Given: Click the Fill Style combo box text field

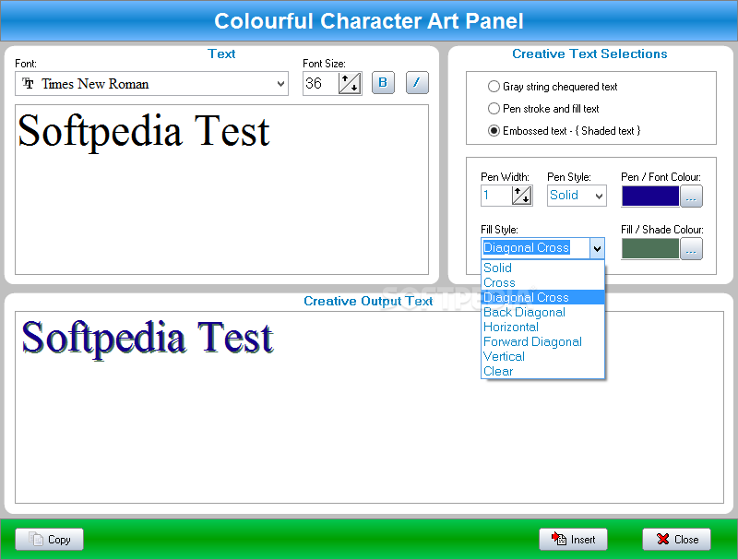Looking at the screenshot, I should pyautogui.click(x=536, y=248).
